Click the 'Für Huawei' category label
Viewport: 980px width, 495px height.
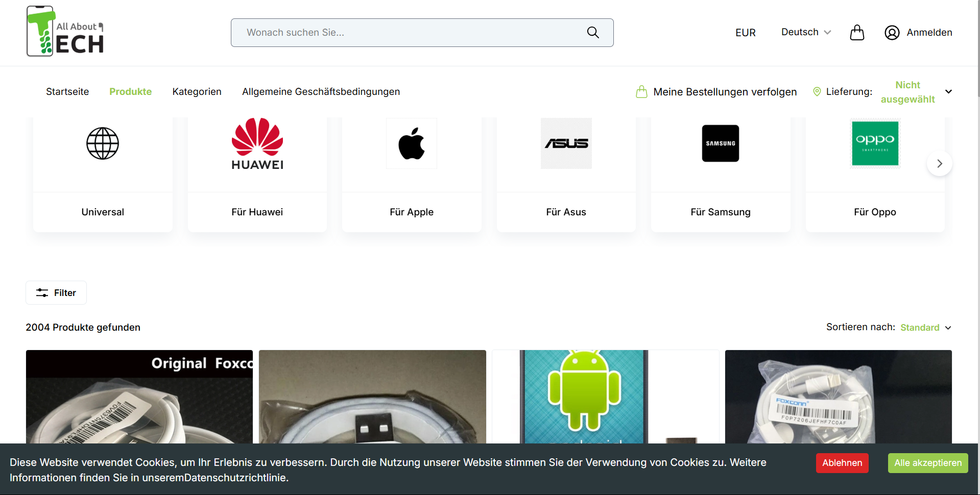[x=257, y=212]
